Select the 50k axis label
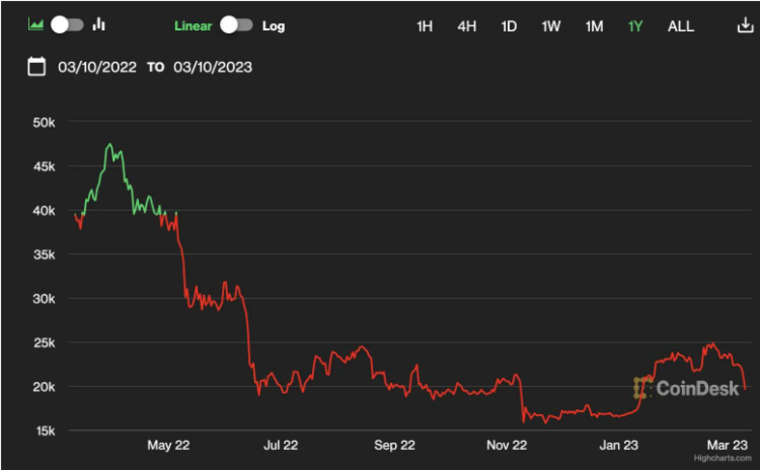This screenshot has width=760, height=470. pos(44,123)
